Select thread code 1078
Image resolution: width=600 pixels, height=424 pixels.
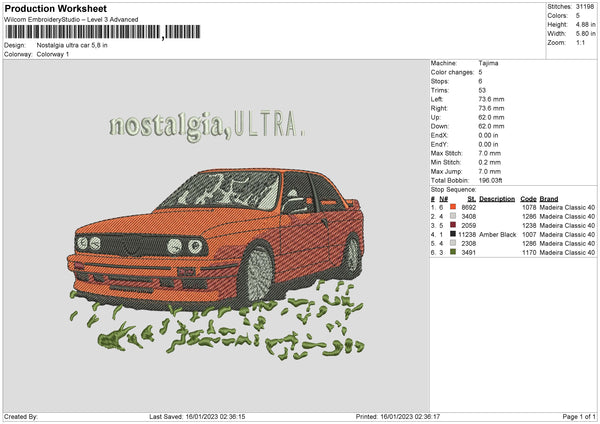529,207
